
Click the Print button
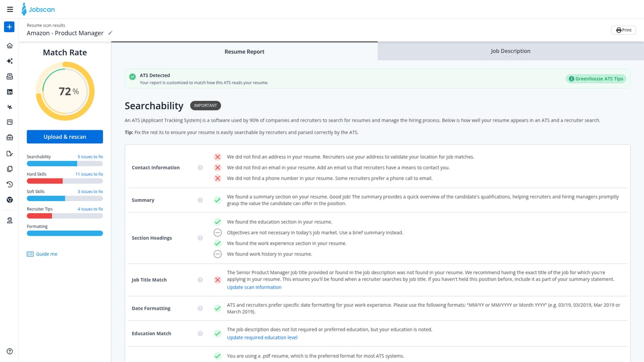coord(623,30)
